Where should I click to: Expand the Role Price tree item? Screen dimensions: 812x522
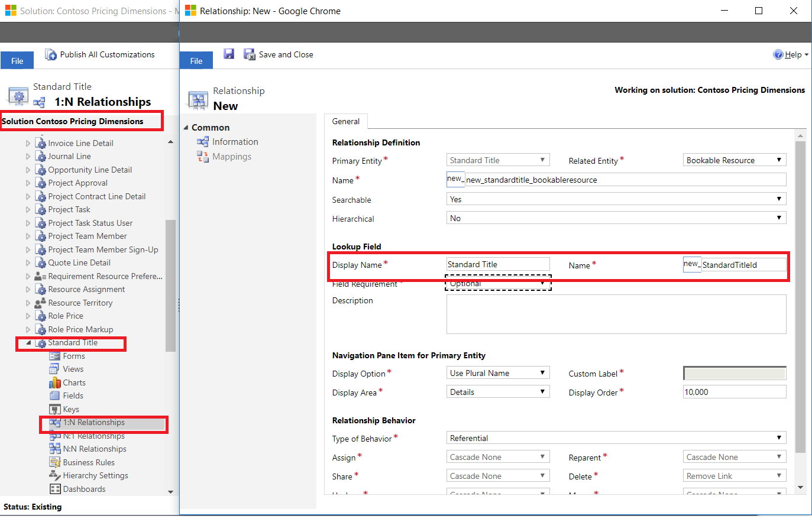tap(26, 316)
